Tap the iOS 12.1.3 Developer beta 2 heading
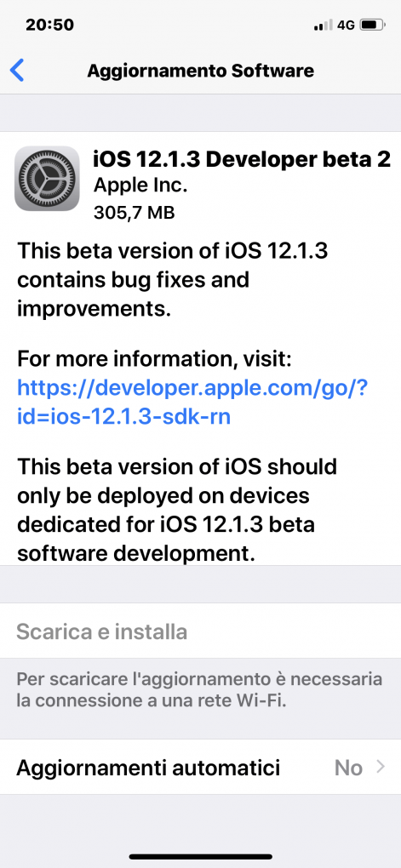401x868 pixels. 242,159
